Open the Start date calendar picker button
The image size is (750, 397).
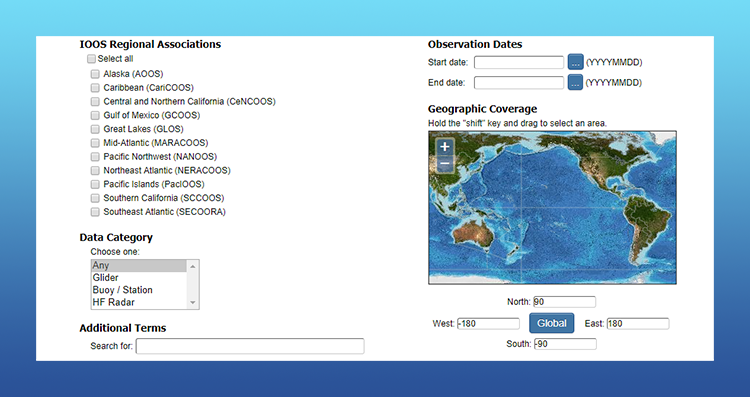pyautogui.click(x=575, y=62)
